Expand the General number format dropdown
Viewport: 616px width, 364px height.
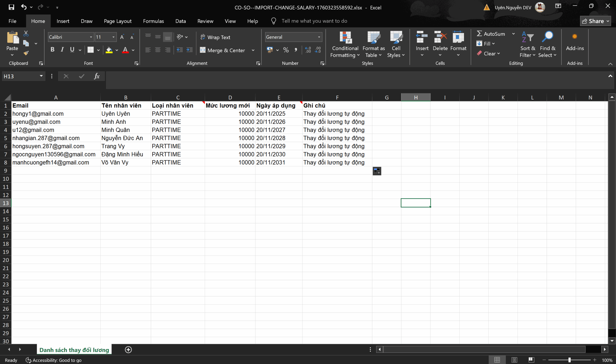pyautogui.click(x=319, y=37)
